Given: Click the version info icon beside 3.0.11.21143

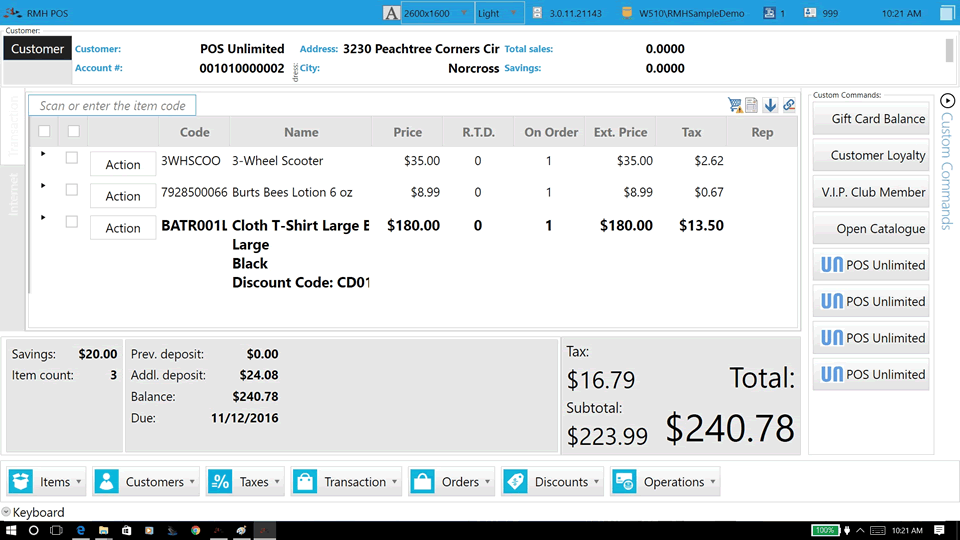Looking at the screenshot, I should (537, 13).
